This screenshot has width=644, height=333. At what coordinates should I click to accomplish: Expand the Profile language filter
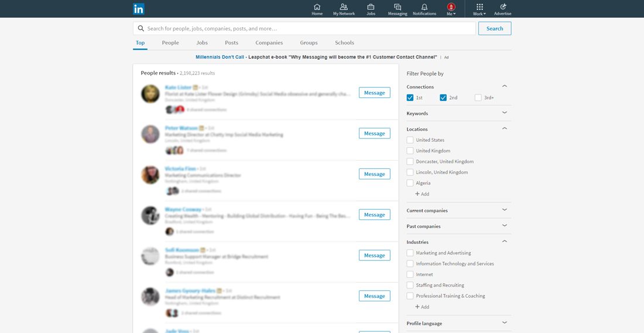(x=505, y=322)
